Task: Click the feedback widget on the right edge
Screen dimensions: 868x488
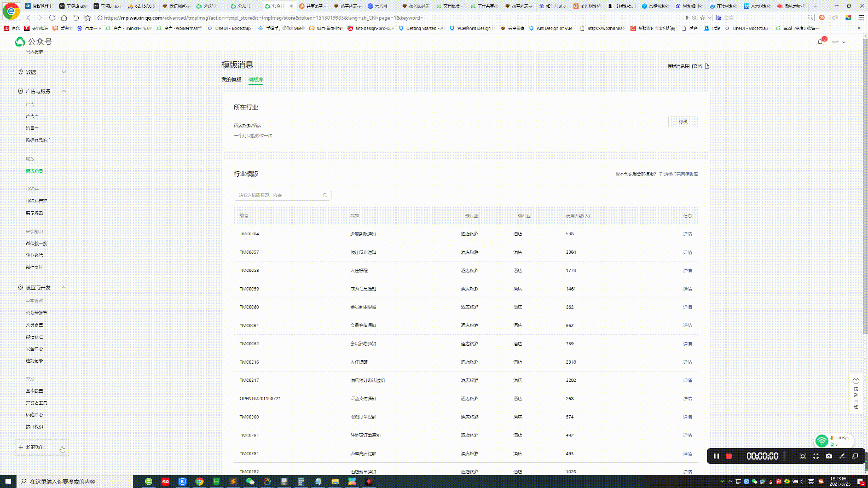Action: point(856,394)
